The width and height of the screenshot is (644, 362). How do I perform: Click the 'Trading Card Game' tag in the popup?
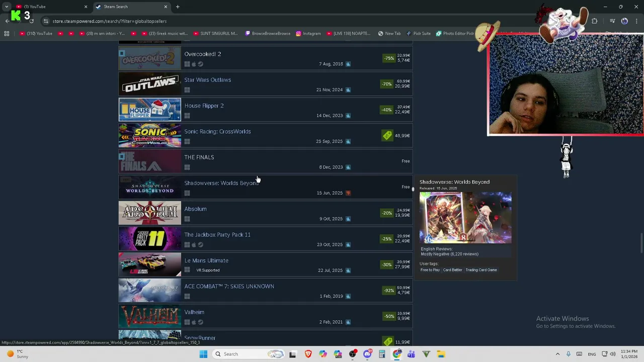(481, 270)
